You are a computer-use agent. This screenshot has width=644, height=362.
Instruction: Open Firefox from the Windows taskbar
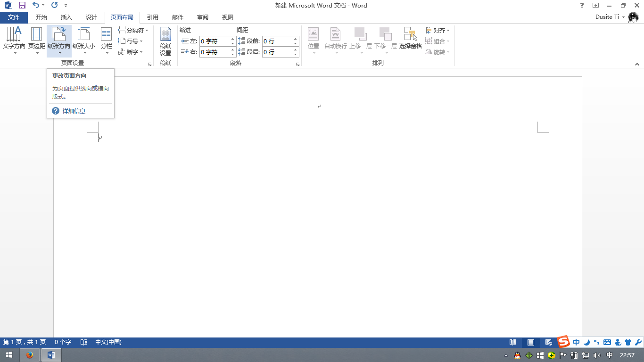(30, 355)
